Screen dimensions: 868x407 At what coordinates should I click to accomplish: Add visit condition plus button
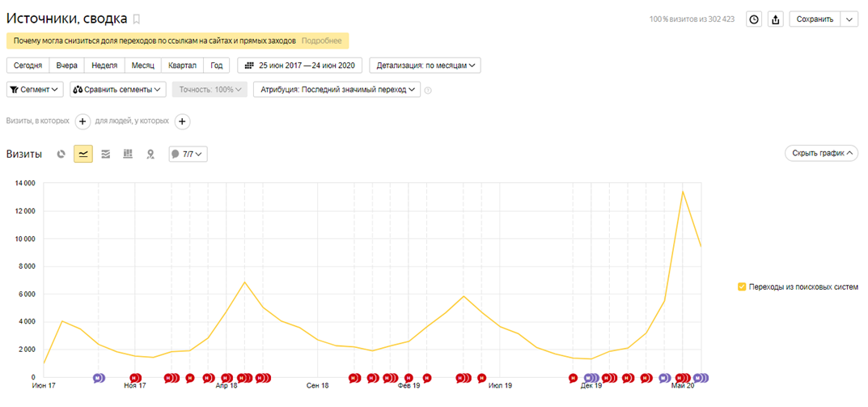(x=83, y=121)
